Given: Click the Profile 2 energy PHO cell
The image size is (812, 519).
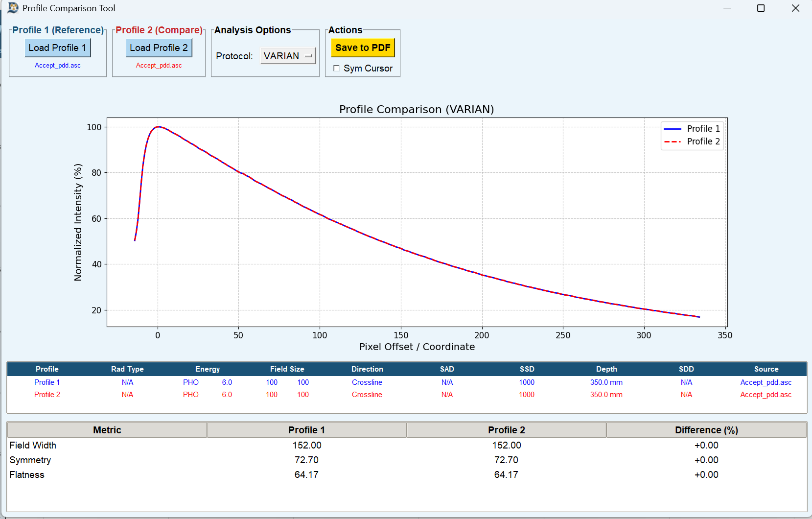Looking at the screenshot, I should [x=191, y=395].
